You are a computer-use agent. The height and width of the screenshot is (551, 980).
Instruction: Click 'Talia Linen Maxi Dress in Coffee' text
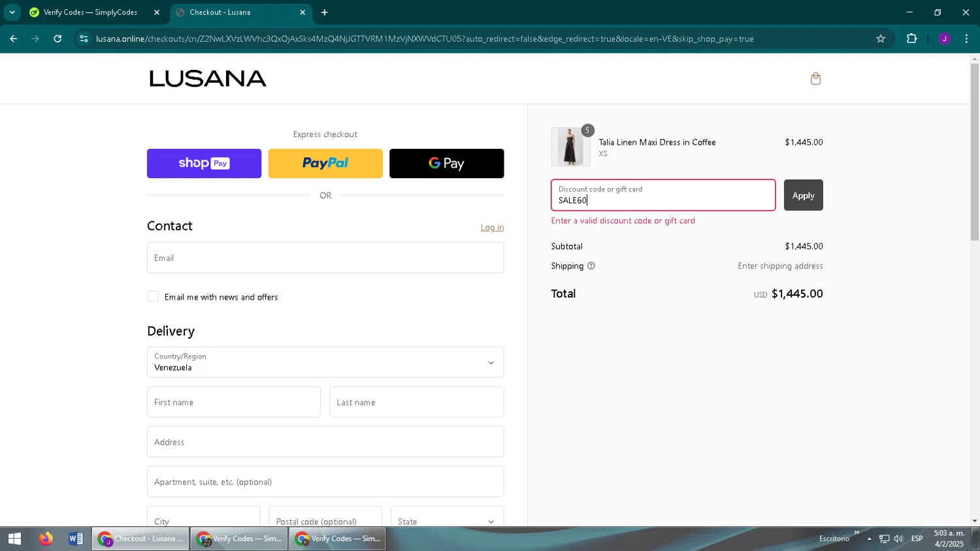[x=657, y=142]
